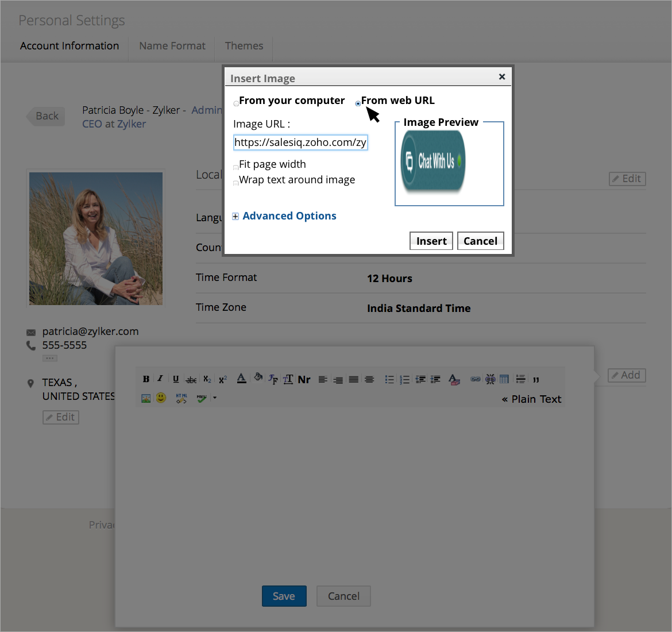This screenshot has height=632, width=672.
Task: Switch to the Name Format tab
Action: [172, 46]
